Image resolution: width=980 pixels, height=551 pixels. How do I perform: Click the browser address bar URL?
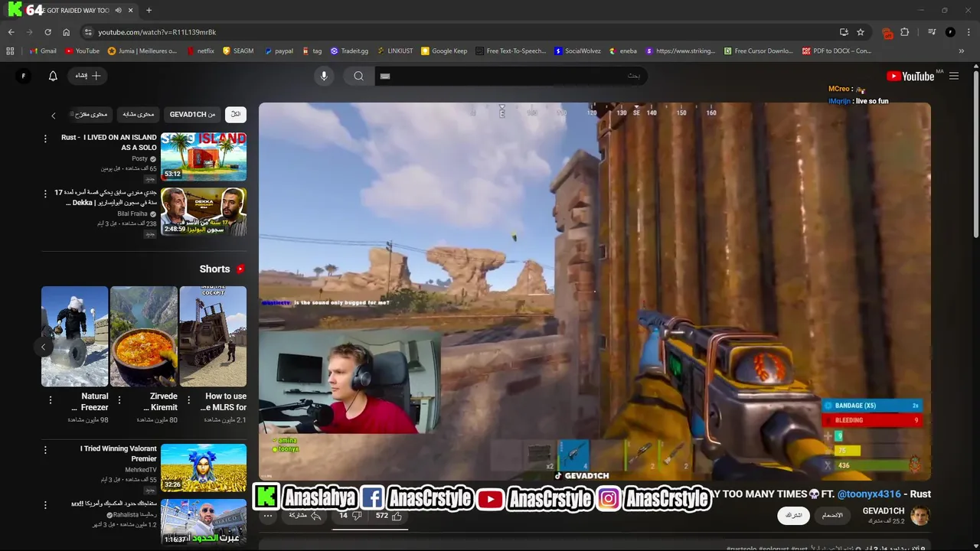pos(157,32)
